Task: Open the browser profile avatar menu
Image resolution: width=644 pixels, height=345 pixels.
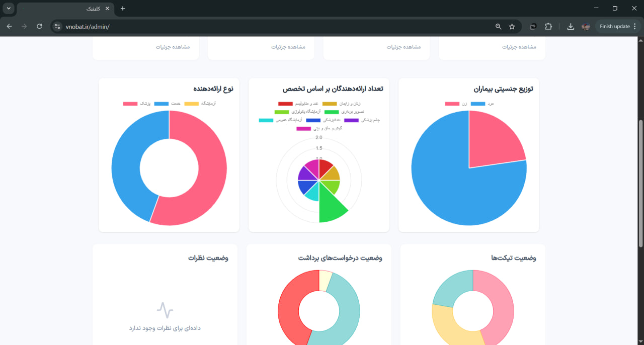Action: click(x=585, y=26)
